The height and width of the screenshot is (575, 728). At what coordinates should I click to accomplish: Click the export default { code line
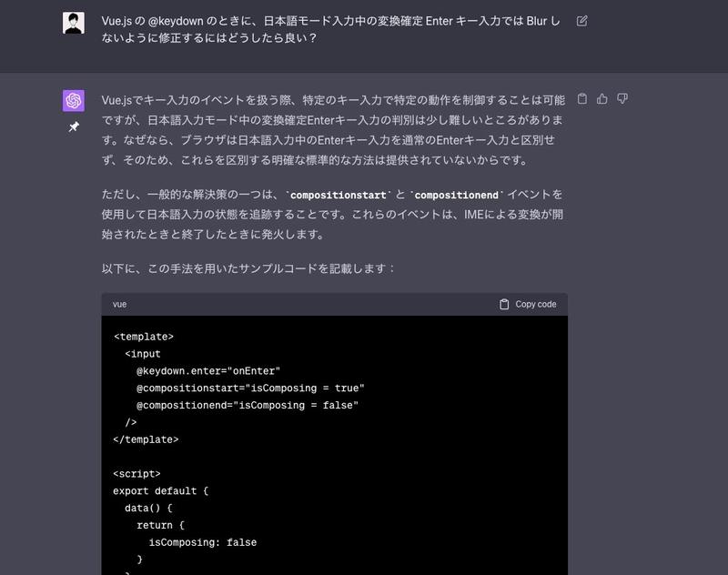pos(161,491)
